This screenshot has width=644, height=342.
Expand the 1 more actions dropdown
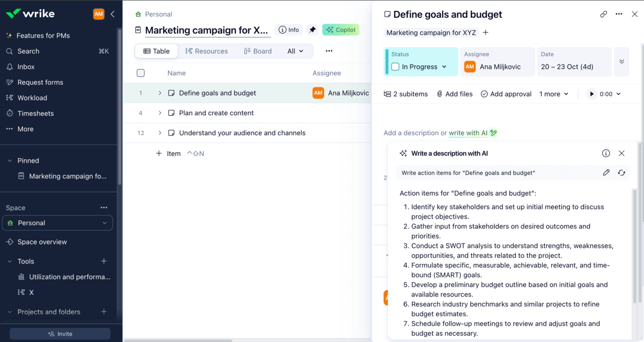(553, 93)
